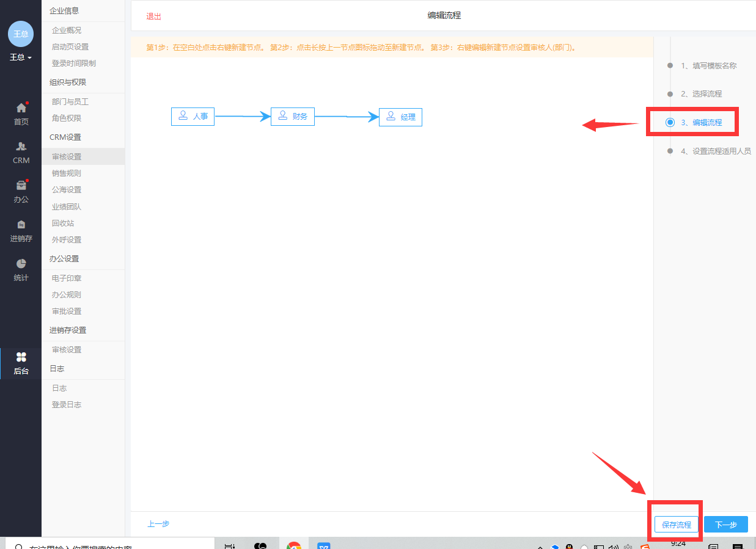
Task: Click the 办公设置 section header
Action: (64, 258)
